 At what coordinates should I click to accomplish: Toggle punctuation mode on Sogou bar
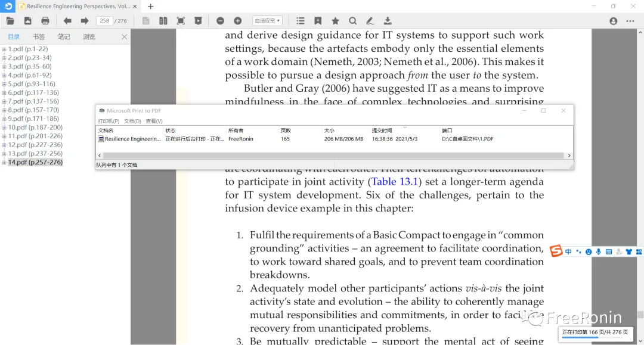578,252
